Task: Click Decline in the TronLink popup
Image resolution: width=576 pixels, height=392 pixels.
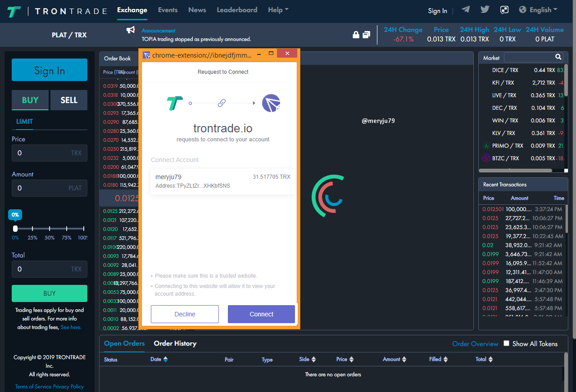Action: coord(185,314)
